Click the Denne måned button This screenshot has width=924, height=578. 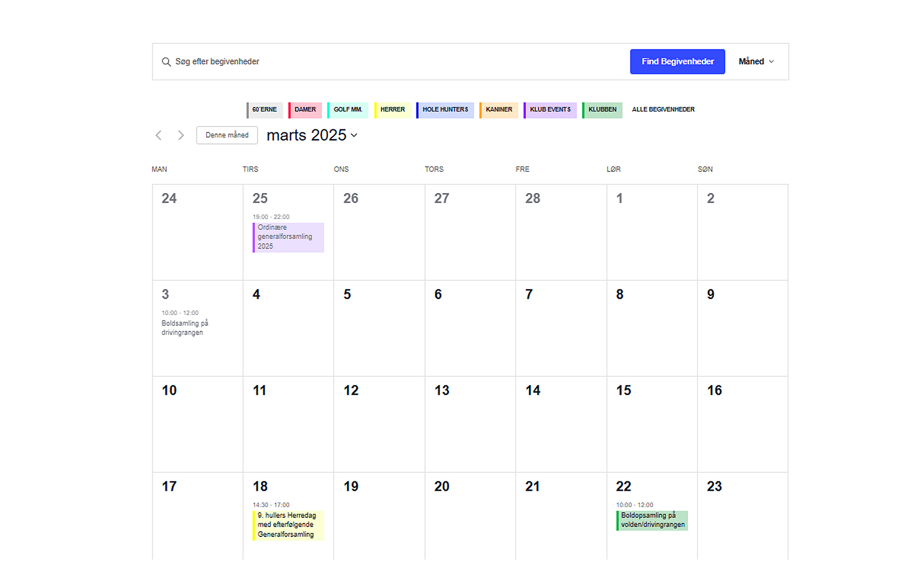(x=227, y=135)
